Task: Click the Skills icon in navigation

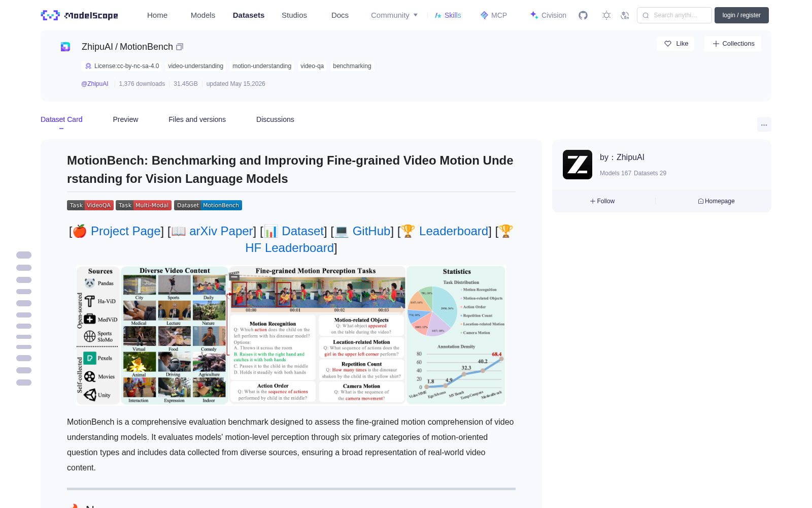Action: (x=438, y=15)
